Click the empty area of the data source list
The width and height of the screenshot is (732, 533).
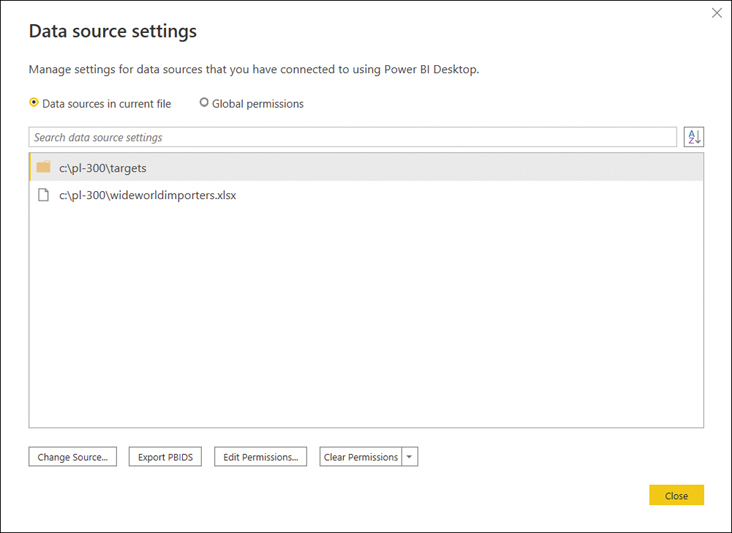[366, 320]
